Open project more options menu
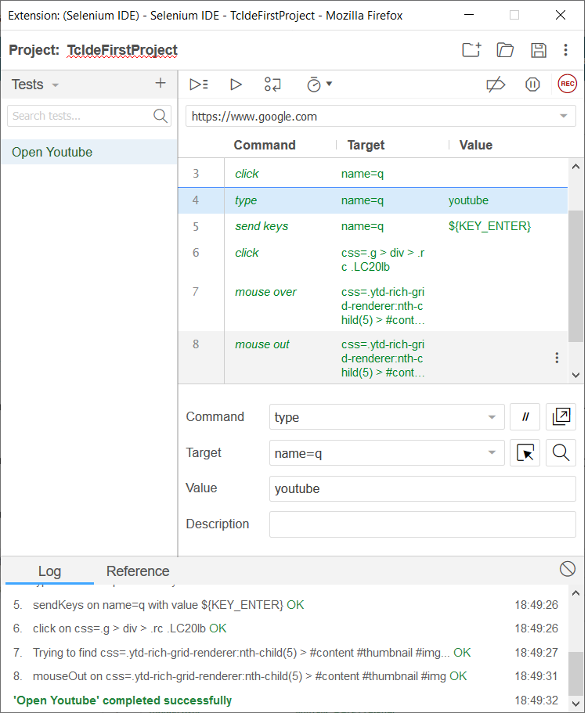 565,50
